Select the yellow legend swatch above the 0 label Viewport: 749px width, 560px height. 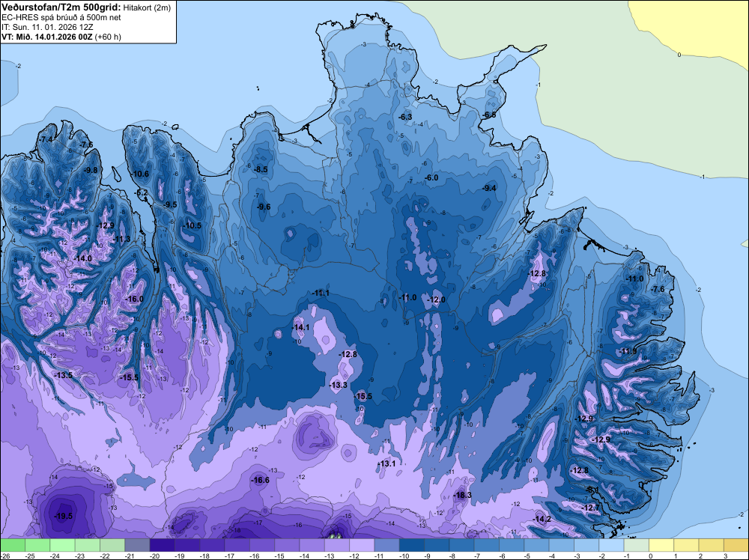pyautogui.click(x=661, y=545)
